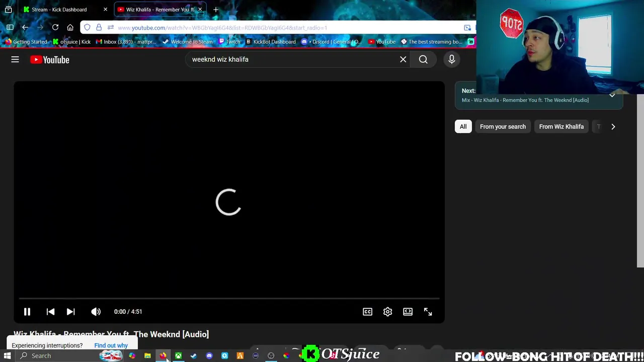
Task: Toggle closed captions on the player
Action: [367, 312]
